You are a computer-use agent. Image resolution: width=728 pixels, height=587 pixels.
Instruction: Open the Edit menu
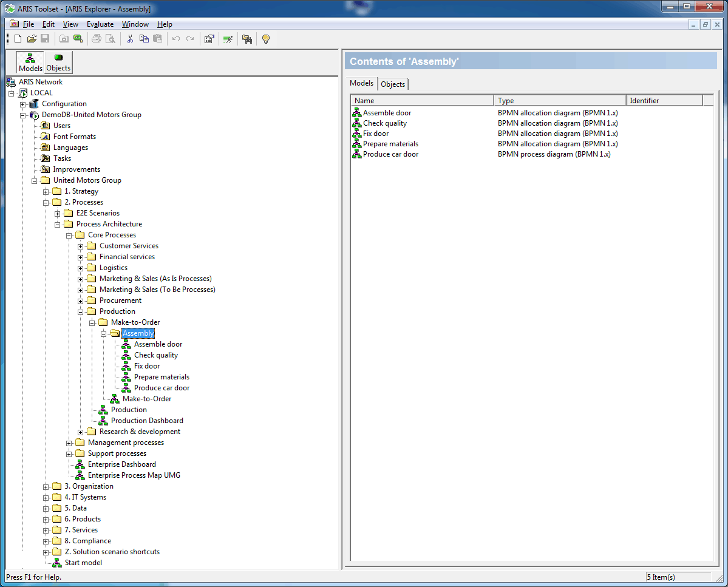coord(49,24)
